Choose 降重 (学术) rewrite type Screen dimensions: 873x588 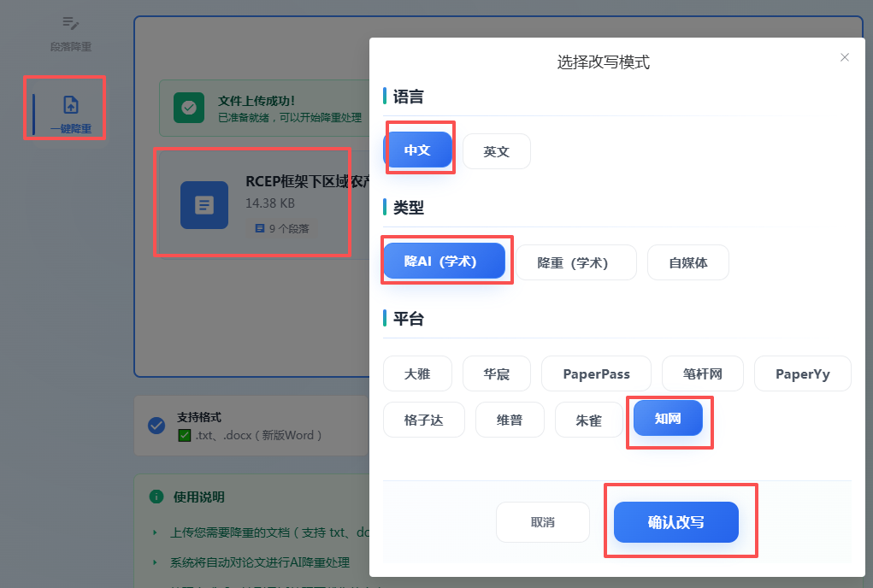pos(575,262)
